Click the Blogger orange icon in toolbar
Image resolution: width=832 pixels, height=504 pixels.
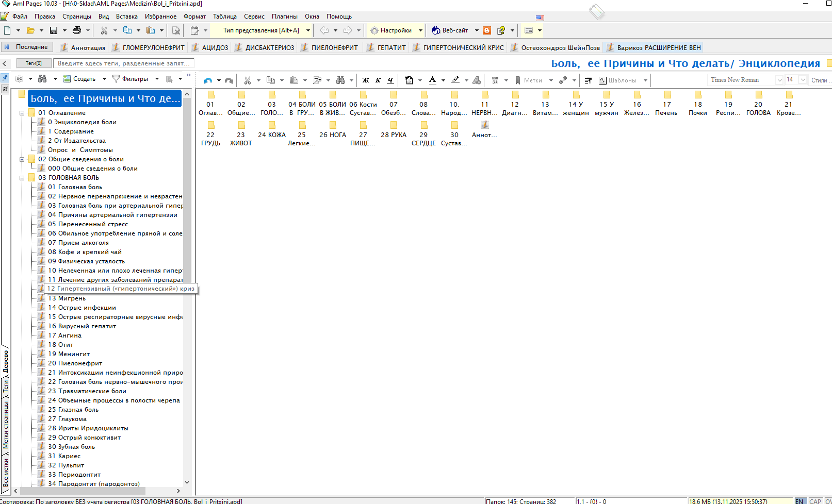[487, 30]
